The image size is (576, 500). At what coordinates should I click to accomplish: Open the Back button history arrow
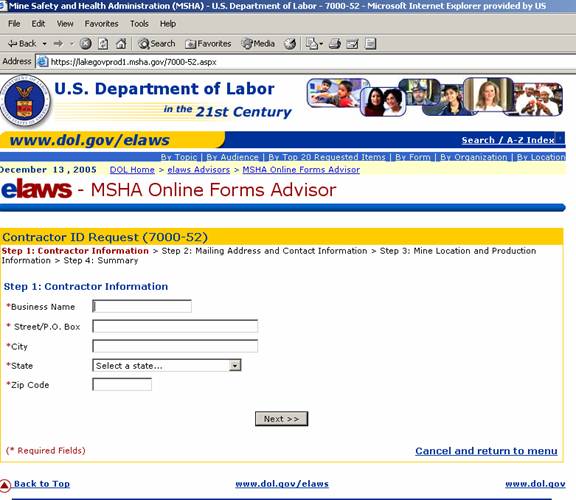(x=44, y=44)
